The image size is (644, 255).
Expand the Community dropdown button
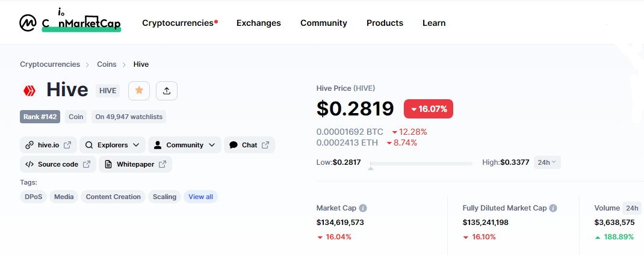(x=184, y=145)
